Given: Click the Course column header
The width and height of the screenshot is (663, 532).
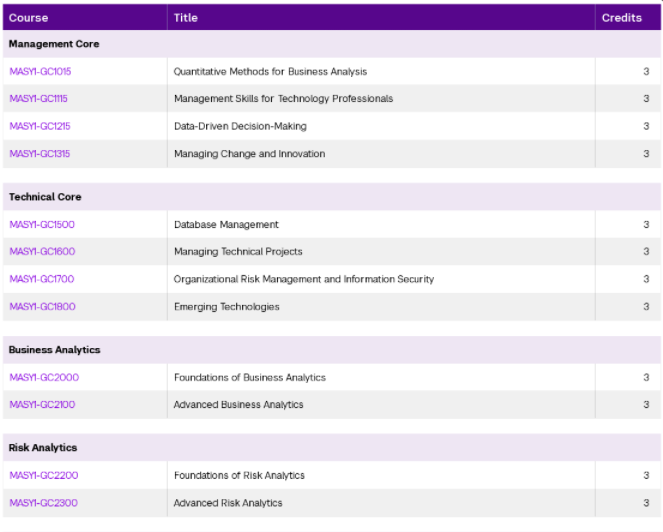Looking at the screenshot, I should [x=29, y=18].
